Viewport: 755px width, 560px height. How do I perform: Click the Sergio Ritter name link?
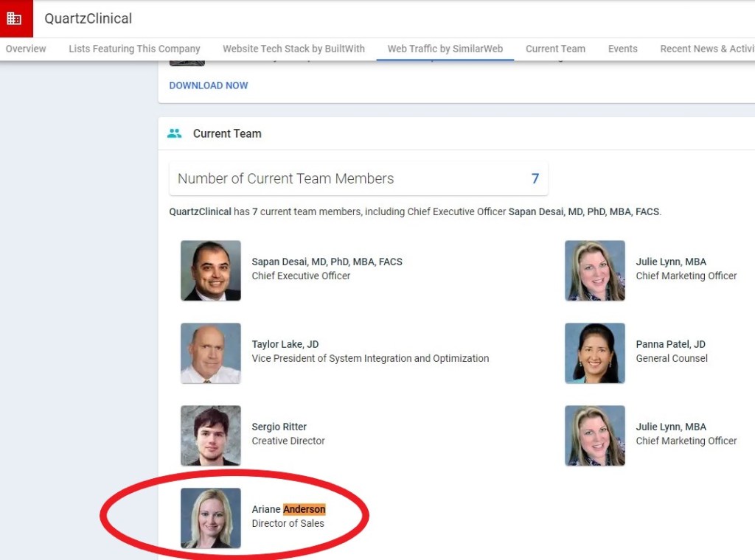point(279,427)
